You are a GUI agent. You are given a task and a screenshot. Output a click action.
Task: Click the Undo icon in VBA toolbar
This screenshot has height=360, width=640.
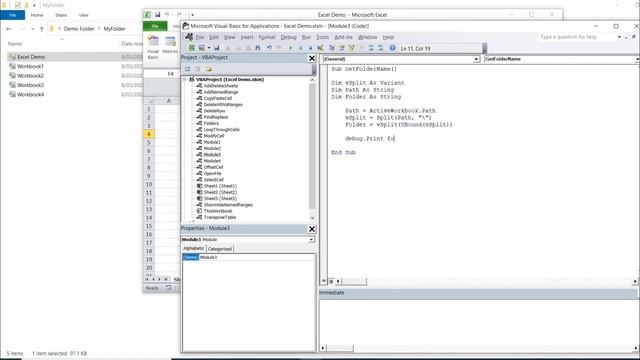pyautogui.click(x=269, y=48)
